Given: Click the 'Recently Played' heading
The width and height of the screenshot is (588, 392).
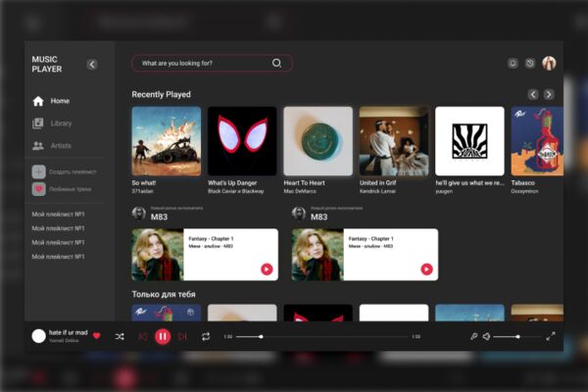Looking at the screenshot, I should click(162, 94).
